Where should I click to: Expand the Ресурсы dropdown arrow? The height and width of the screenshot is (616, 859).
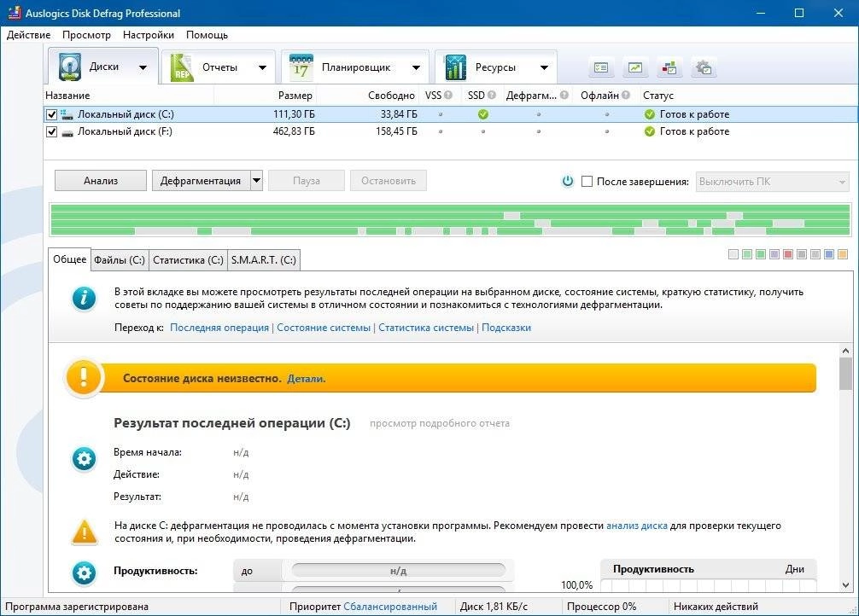click(x=544, y=68)
